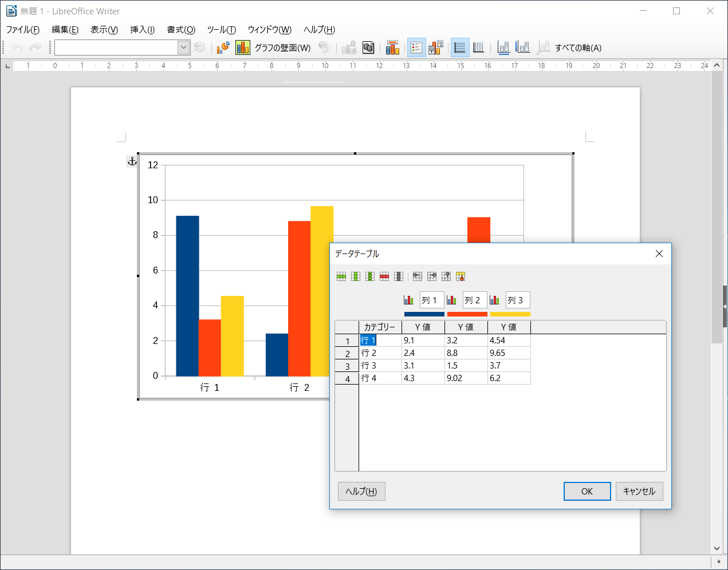Select the cell with value 9.65
728x570 pixels.
click(509, 353)
